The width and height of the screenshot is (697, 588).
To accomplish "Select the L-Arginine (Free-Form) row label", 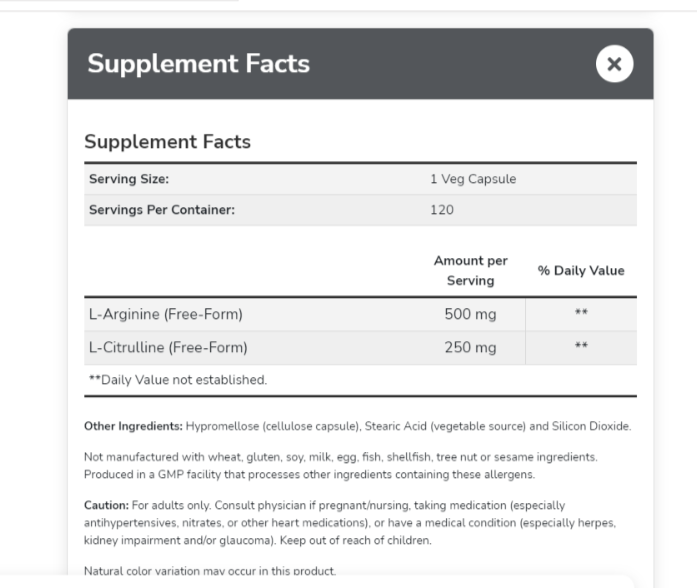I will 166,314.
